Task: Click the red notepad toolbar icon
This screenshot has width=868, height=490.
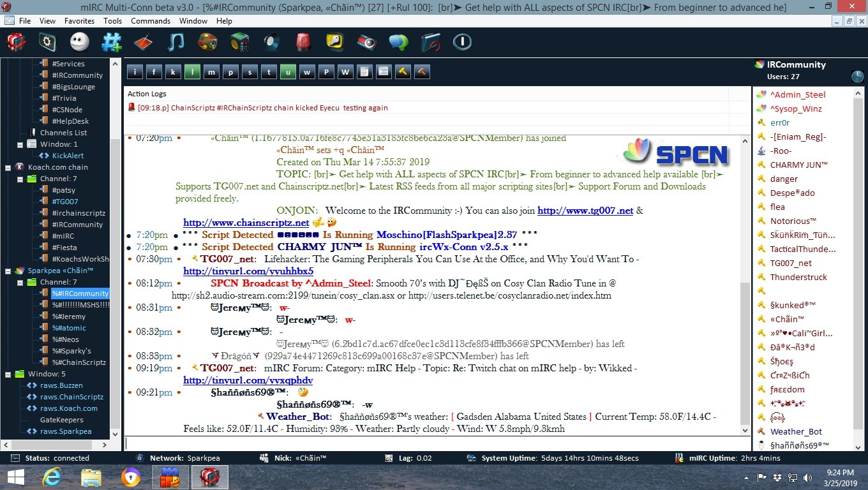Action: 144,42
